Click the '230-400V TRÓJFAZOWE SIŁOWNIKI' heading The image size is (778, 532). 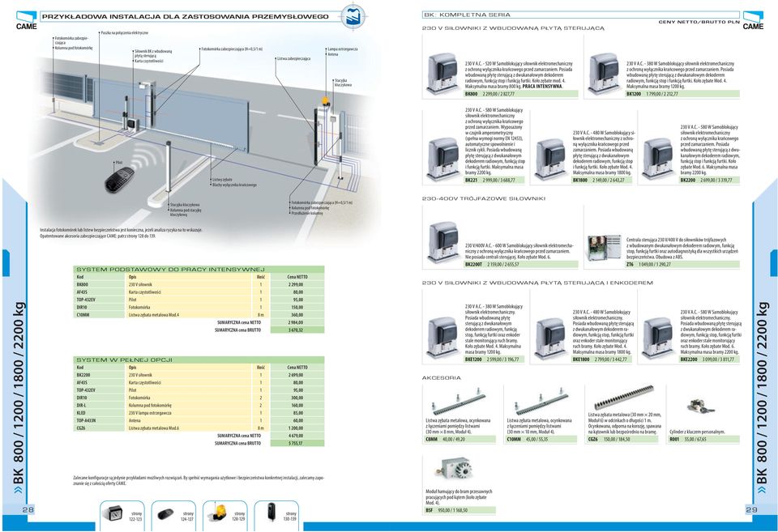(x=484, y=198)
